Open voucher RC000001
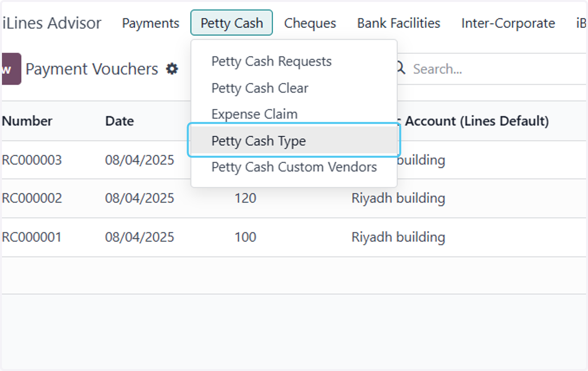The image size is (588, 371). pos(32,237)
